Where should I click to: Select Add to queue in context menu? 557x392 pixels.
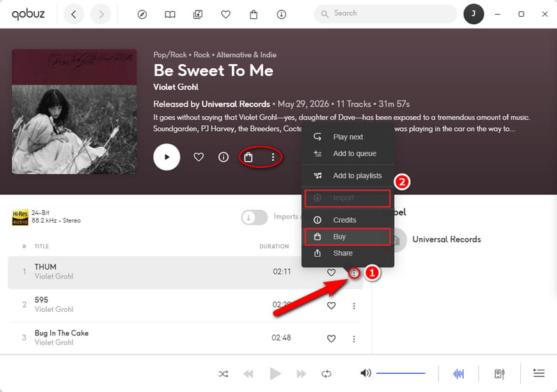[x=347, y=154]
